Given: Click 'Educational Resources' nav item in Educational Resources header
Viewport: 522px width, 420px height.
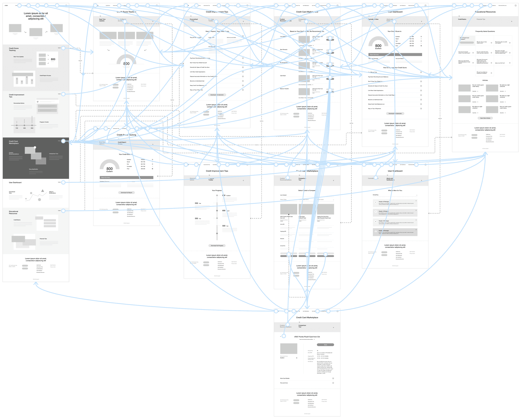Looking at the screenshot, I should pyautogui.click(x=503, y=5).
